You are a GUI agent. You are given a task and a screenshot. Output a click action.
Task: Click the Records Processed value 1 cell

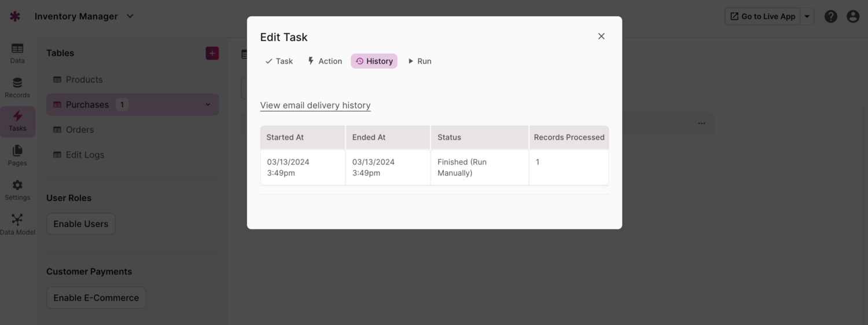tap(569, 167)
